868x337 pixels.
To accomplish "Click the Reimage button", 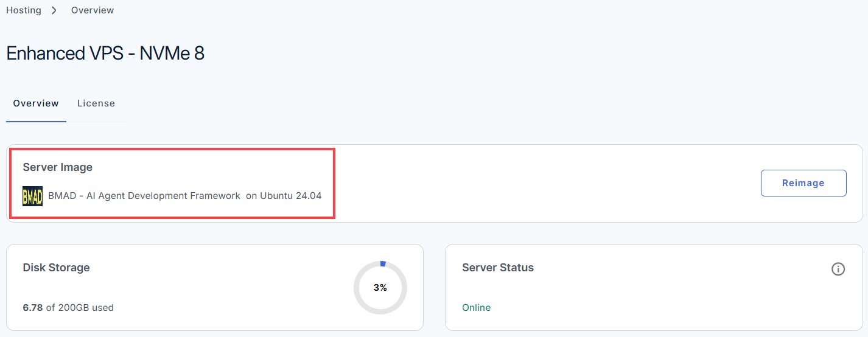I will click(803, 183).
